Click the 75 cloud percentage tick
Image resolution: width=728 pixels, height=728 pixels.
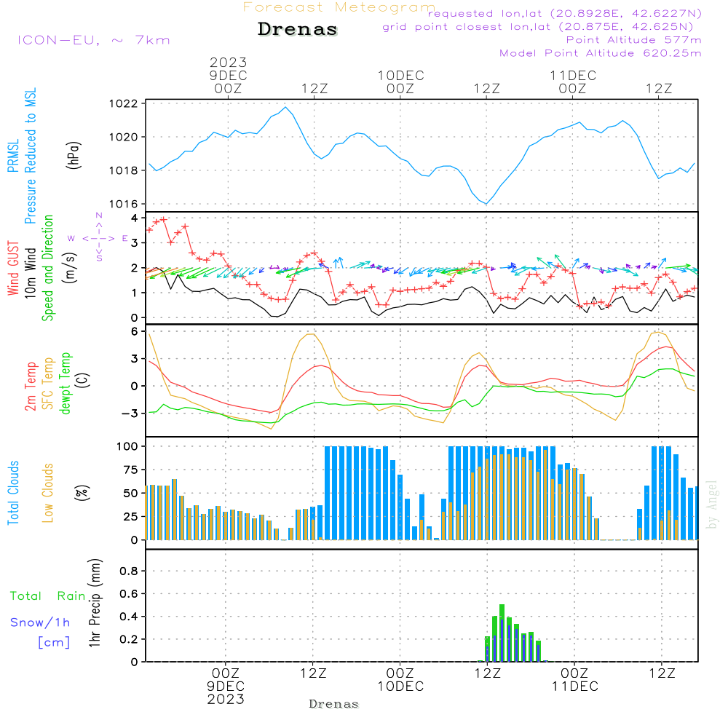pyautogui.click(x=131, y=470)
